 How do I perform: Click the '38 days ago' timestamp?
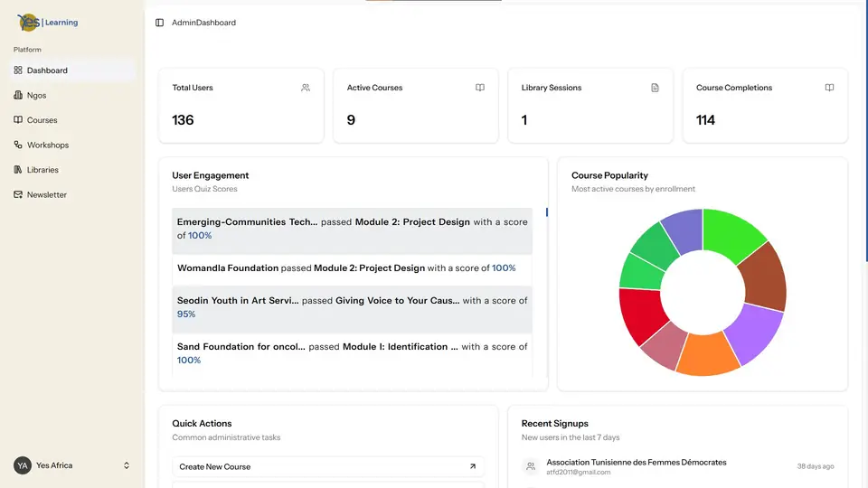(x=816, y=466)
